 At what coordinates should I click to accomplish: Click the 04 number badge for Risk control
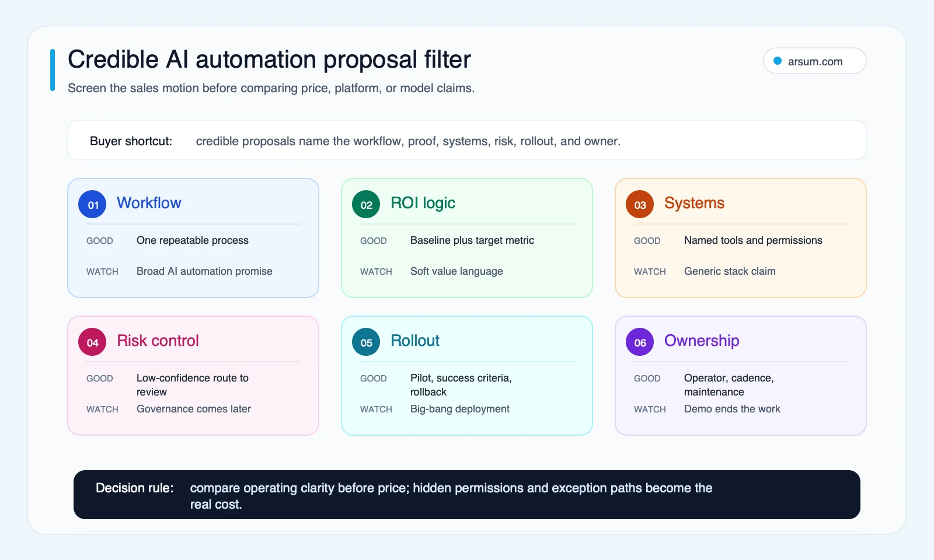93,342
